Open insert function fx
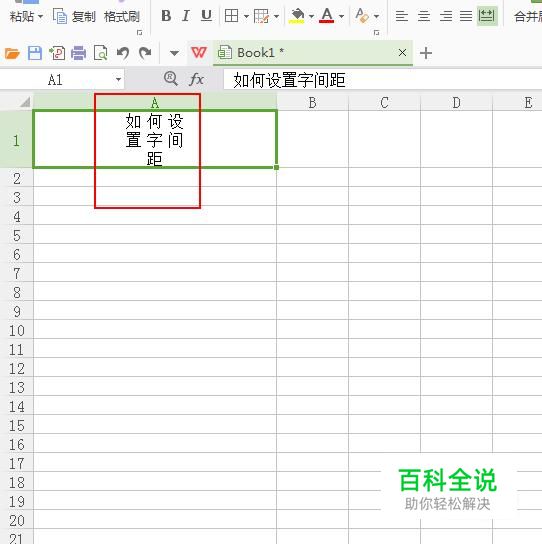 coord(196,79)
